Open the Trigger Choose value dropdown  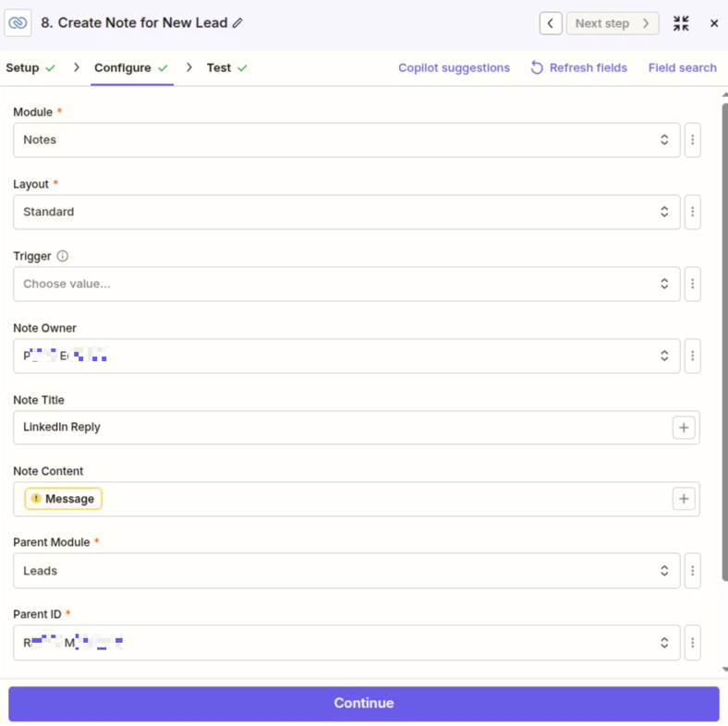(x=346, y=284)
